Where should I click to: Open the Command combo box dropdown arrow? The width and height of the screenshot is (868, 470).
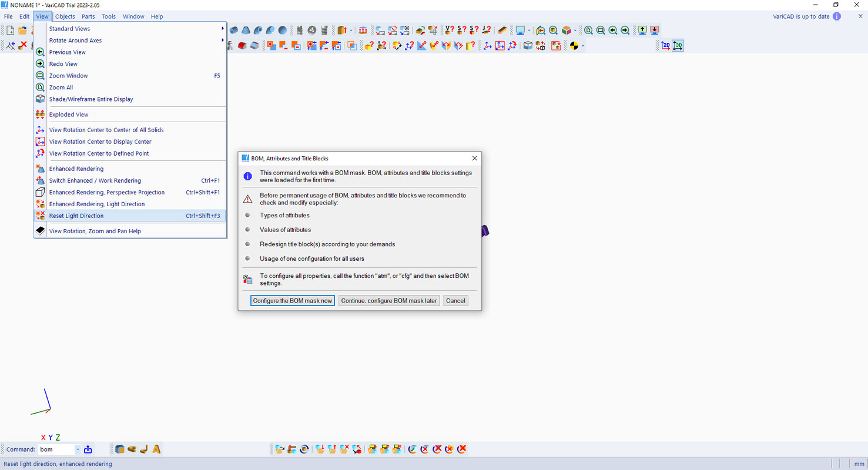point(78,449)
